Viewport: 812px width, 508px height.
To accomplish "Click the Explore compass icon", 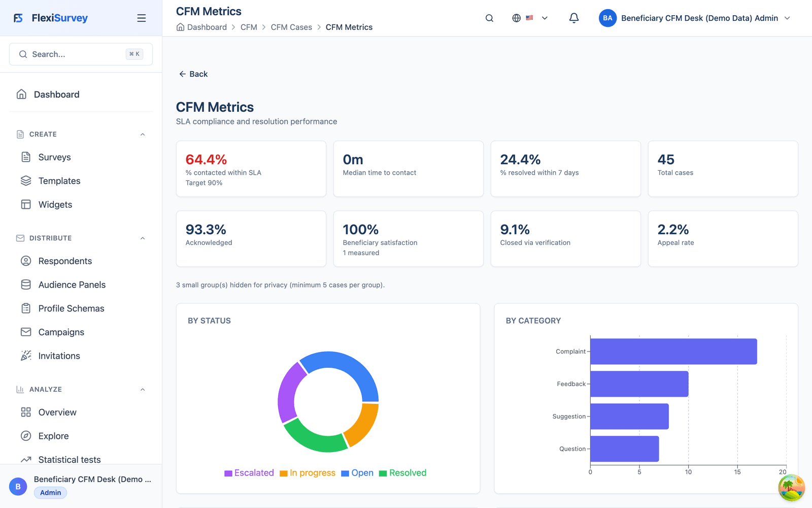I will [26, 436].
